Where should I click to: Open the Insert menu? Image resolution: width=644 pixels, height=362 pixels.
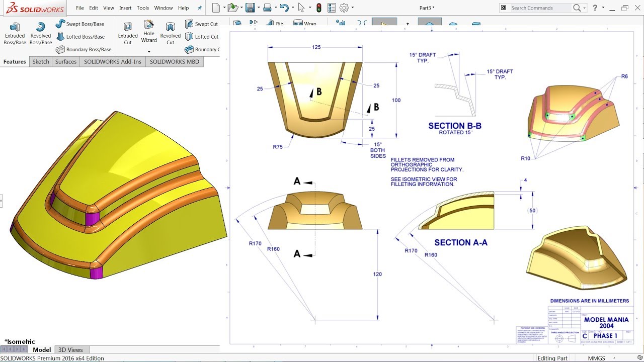125,8
